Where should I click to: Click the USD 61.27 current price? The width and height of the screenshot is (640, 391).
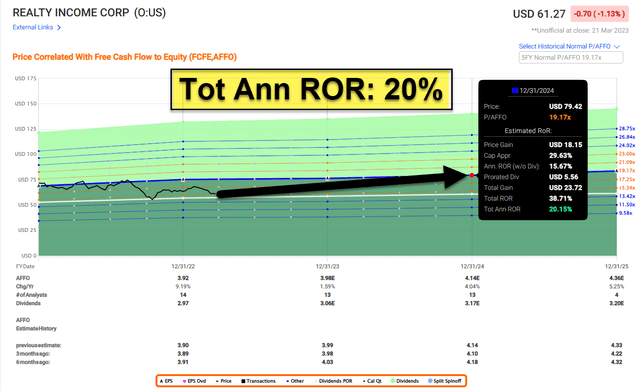539,14
